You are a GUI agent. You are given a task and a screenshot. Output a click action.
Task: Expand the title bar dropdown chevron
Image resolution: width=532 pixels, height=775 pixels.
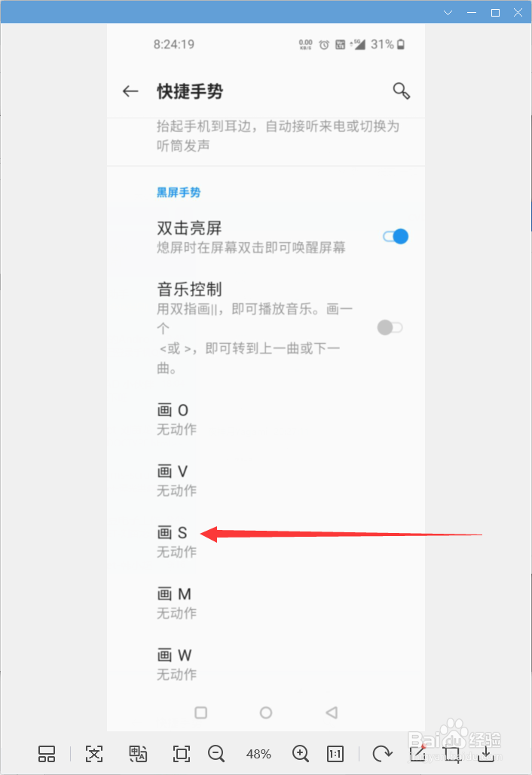coord(448,12)
